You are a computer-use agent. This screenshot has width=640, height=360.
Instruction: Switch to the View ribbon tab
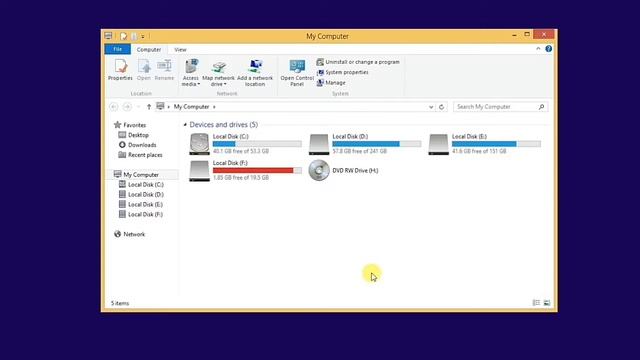pyautogui.click(x=180, y=49)
